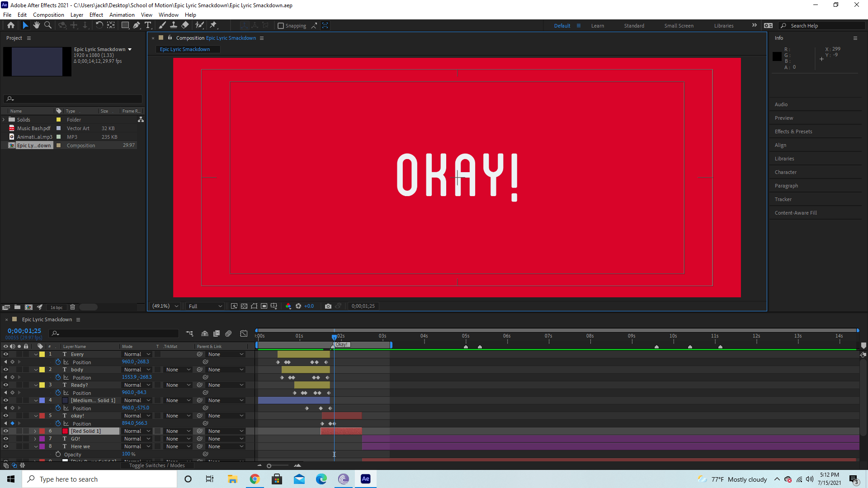
Task: Expand the Solids folder in the Project panel
Action: [x=4, y=119]
